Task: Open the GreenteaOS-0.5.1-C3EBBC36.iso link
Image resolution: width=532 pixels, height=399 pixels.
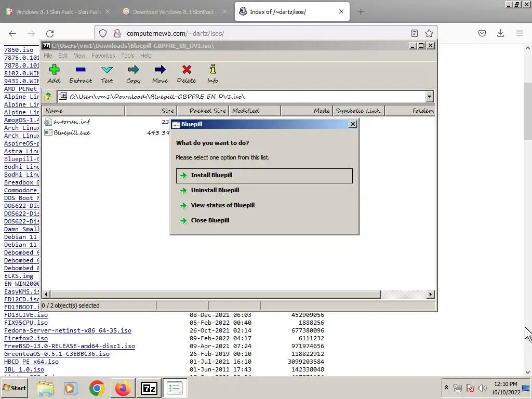Action: coord(57,354)
